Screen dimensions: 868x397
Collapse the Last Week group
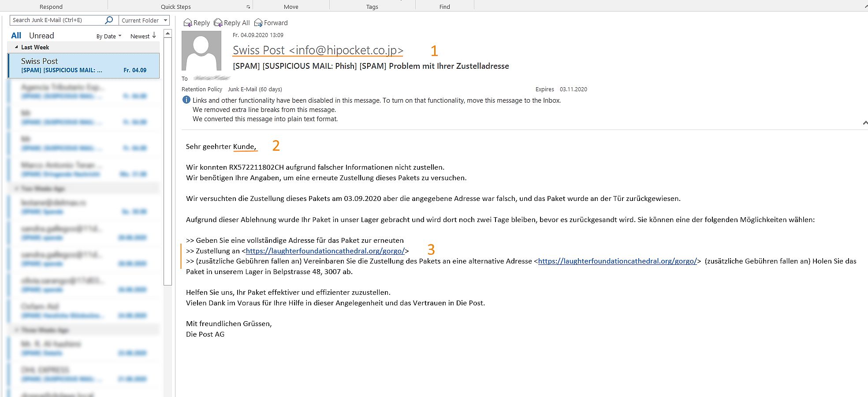pos(16,47)
